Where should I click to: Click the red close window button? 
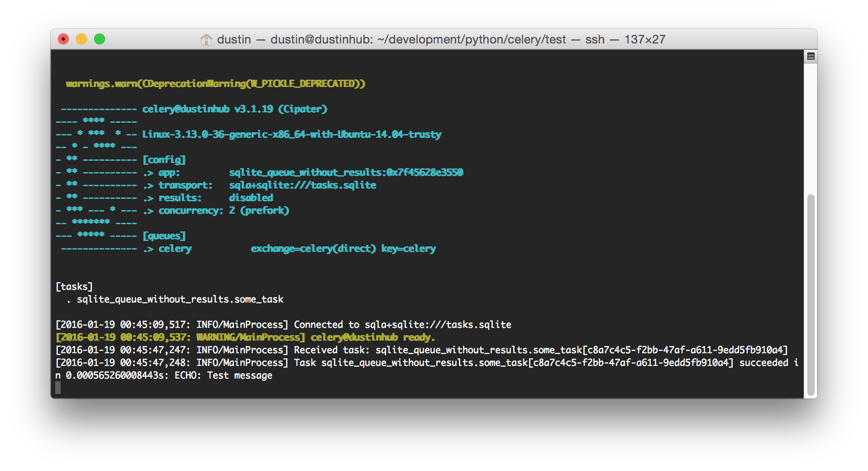coord(63,39)
